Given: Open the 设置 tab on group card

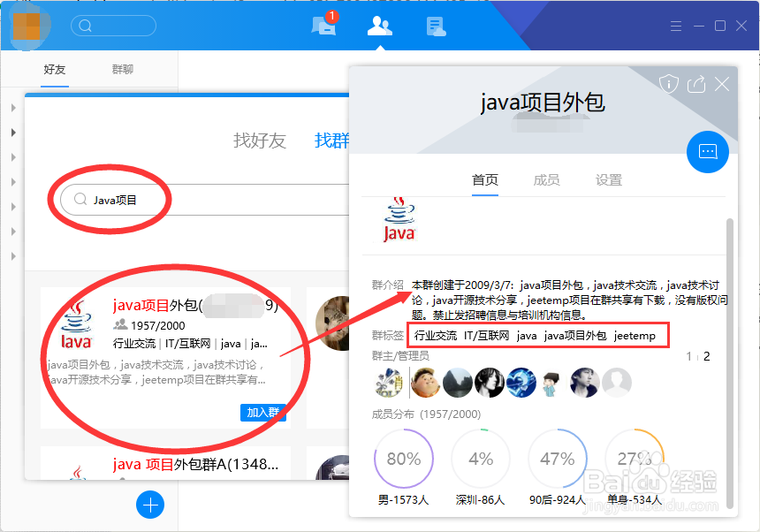Looking at the screenshot, I should tap(609, 179).
